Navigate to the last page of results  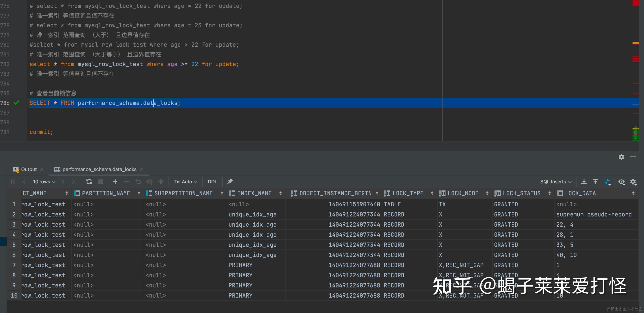click(x=74, y=182)
